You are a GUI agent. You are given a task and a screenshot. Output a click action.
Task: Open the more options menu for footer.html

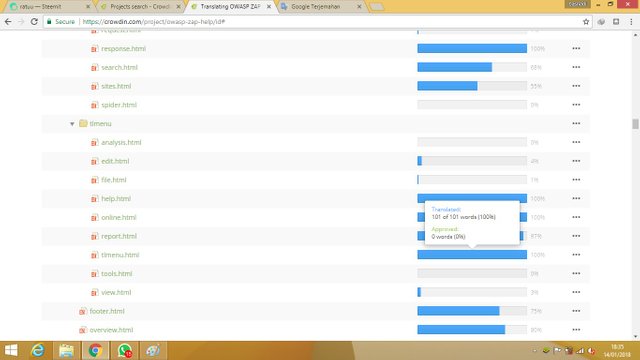tap(576, 311)
